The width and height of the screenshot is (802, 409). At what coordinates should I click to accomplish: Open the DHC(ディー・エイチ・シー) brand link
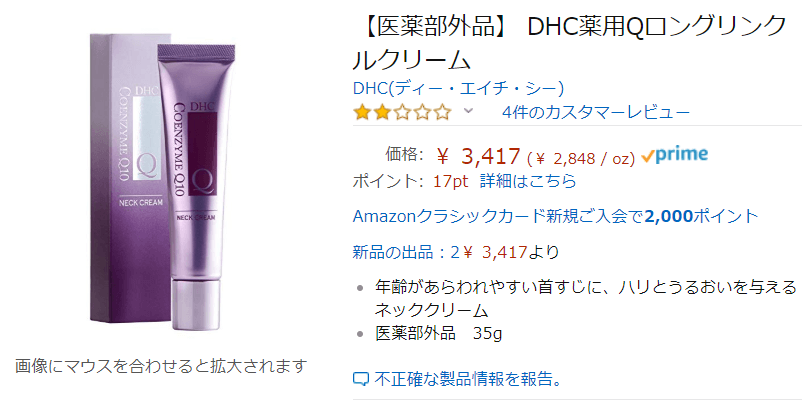tap(458, 88)
